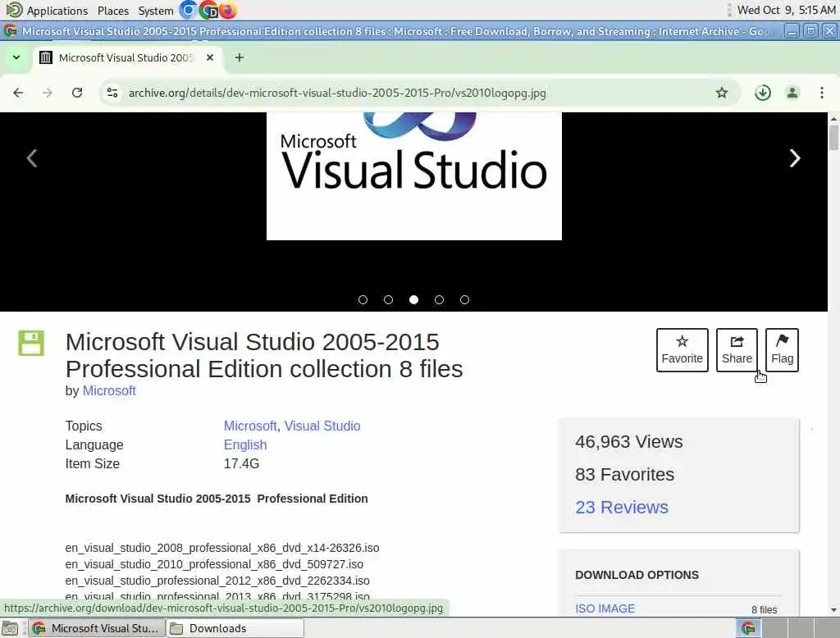Select the first carousel dot
The height and width of the screenshot is (638, 840).
(363, 300)
